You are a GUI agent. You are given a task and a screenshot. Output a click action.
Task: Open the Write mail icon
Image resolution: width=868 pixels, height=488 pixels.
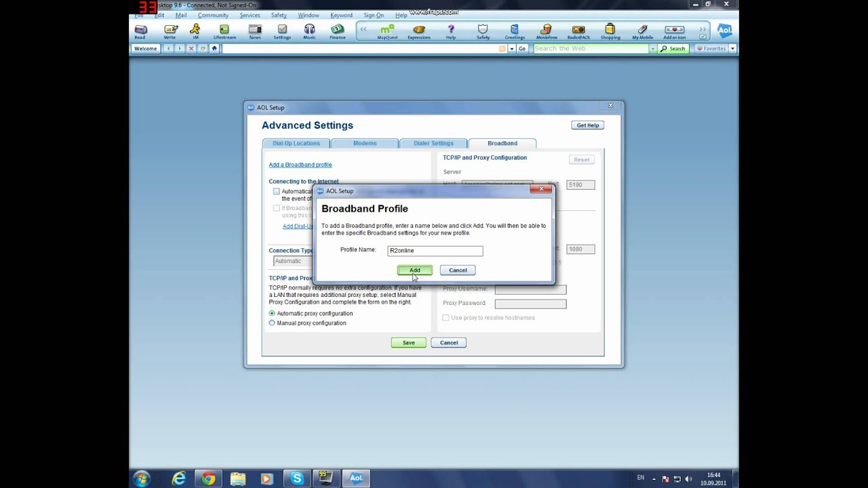[170, 32]
